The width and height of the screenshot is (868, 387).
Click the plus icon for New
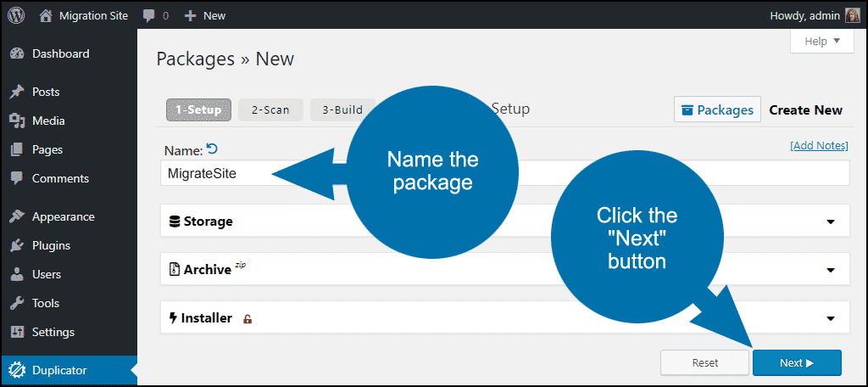[x=191, y=16]
